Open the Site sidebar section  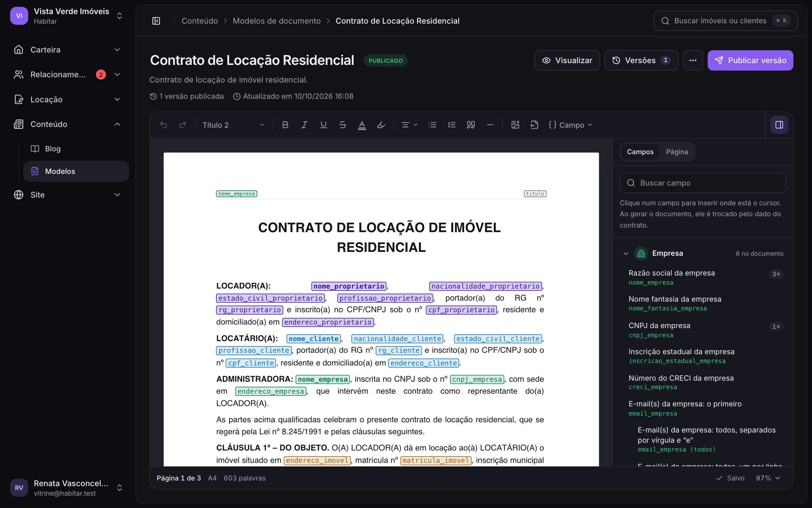tap(67, 195)
